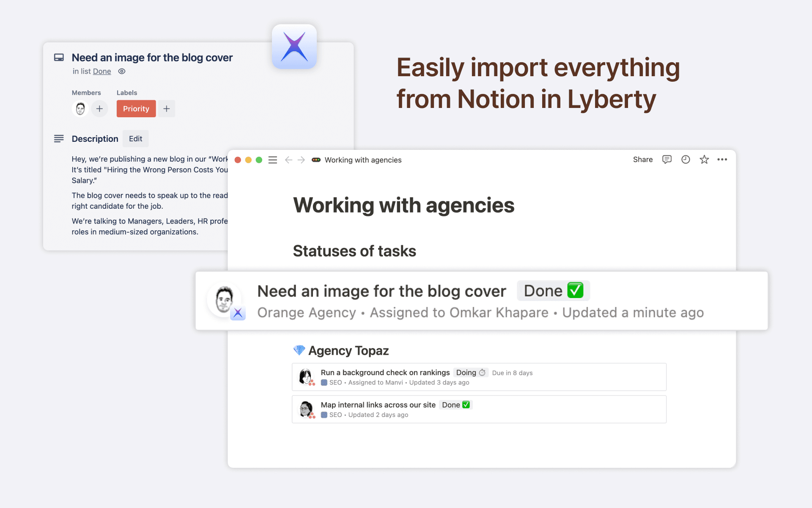Screen dimensions: 812x508
Task: Click the Due in 8 days text
Action: (x=512, y=373)
